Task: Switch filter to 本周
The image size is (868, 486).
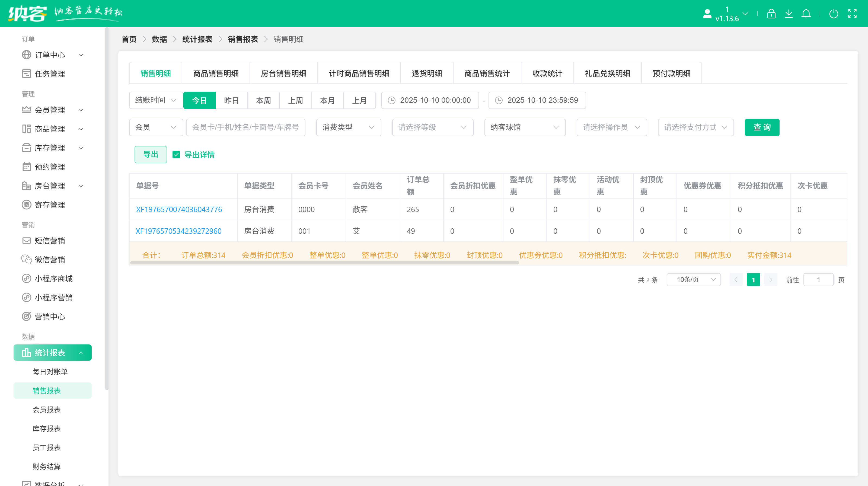Action: (x=263, y=100)
